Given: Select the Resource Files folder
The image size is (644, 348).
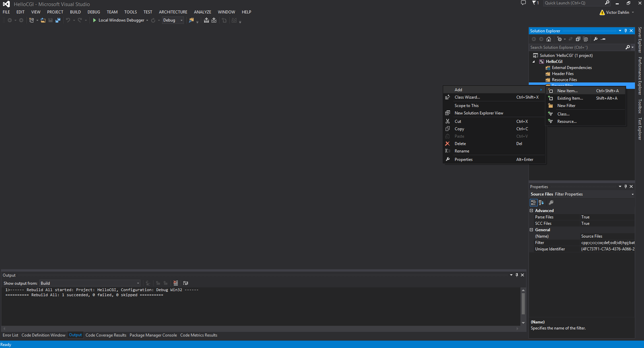Looking at the screenshot, I should pos(564,80).
